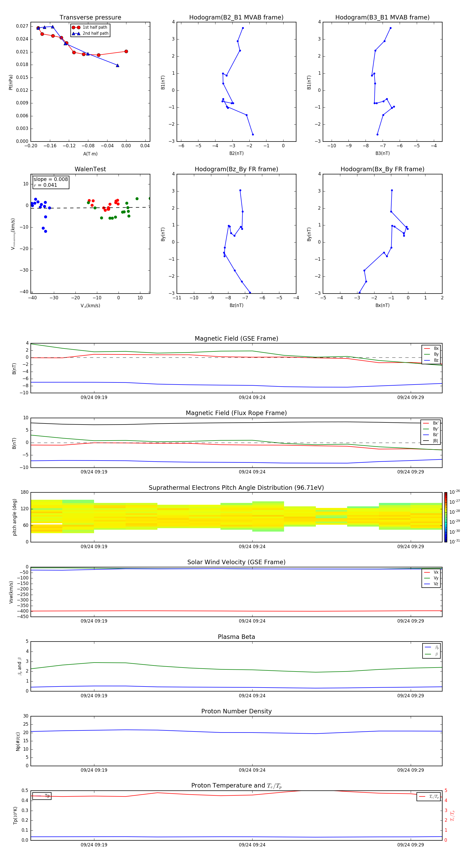The height and width of the screenshot is (868, 473).
Task: Click the 'Magnetic Field (Flux Rope Frame)' title
Action: [236, 413]
